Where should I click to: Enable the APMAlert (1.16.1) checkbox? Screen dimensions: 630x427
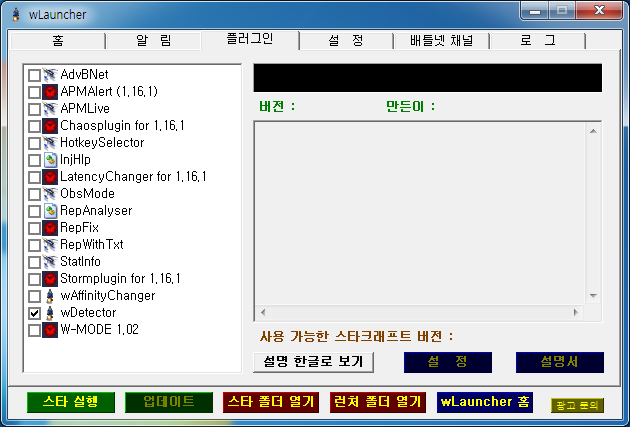[x=34, y=92]
